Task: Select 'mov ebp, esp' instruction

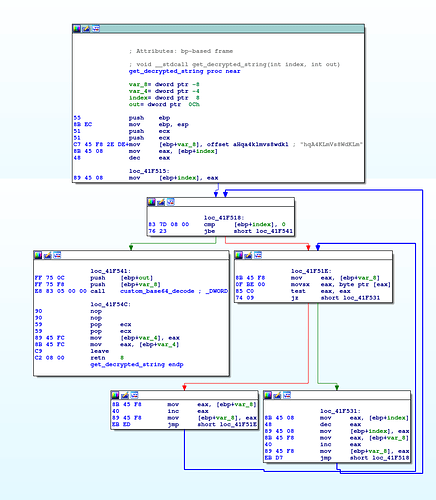Action: coord(159,125)
